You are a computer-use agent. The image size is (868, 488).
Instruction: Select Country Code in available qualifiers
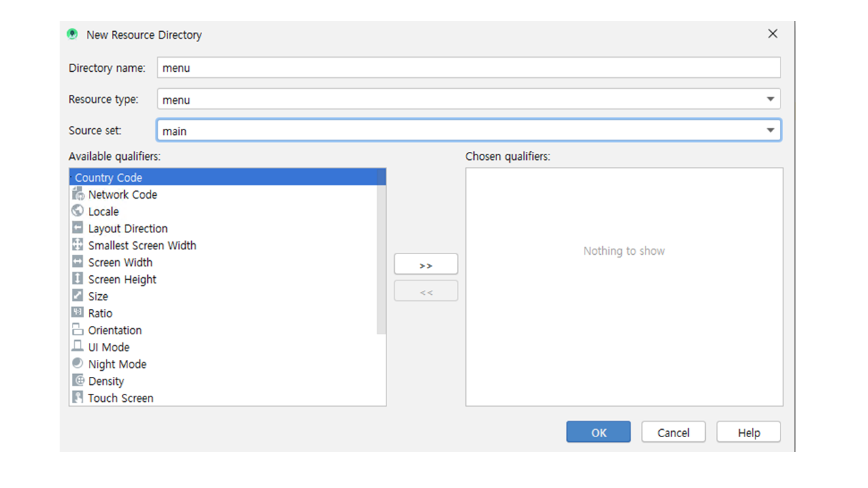(x=108, y=178)
